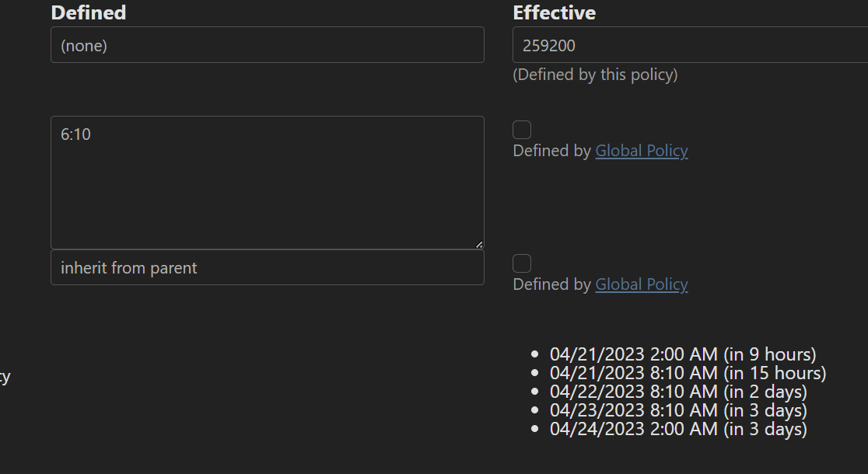Select the 259200 value field
Image resolution: width=868 pixels, height=474 pixels.
(x=684, y=44)
